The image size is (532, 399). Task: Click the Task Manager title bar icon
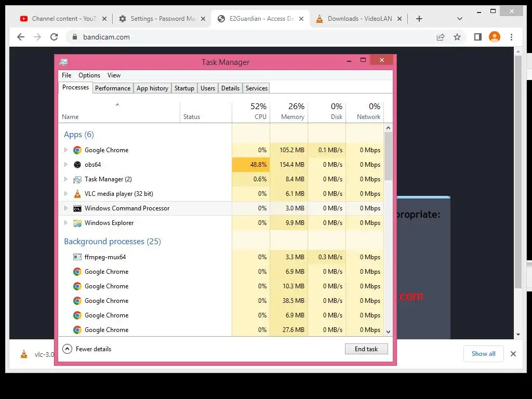[x=63, y=62]
